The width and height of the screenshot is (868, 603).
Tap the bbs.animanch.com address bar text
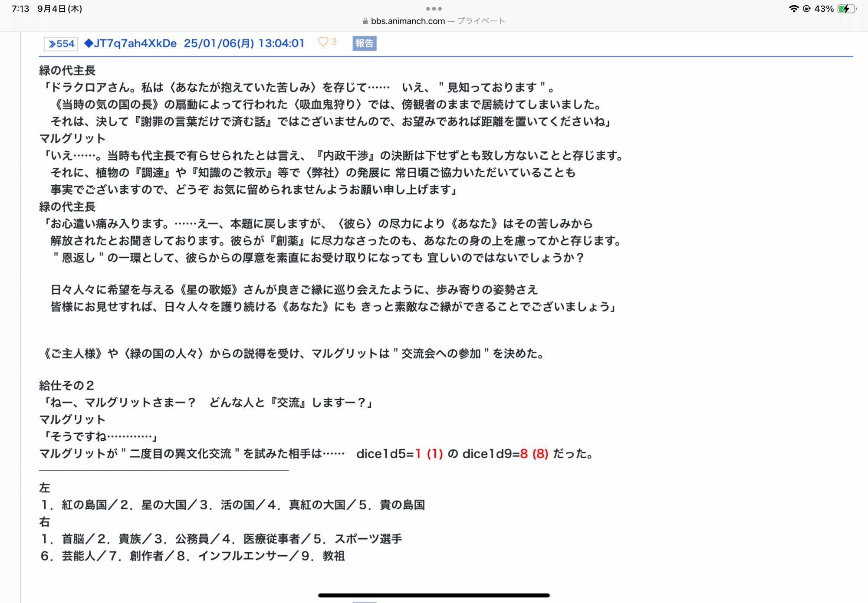point(408,21)
